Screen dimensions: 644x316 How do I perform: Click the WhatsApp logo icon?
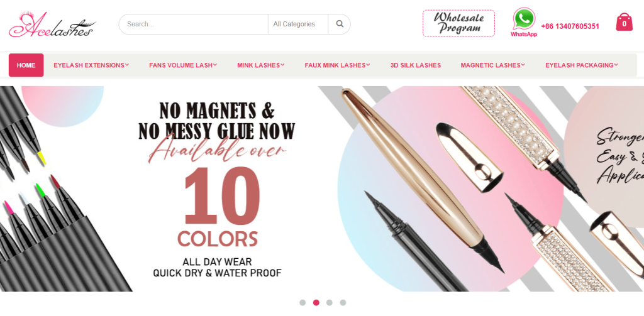524,19
